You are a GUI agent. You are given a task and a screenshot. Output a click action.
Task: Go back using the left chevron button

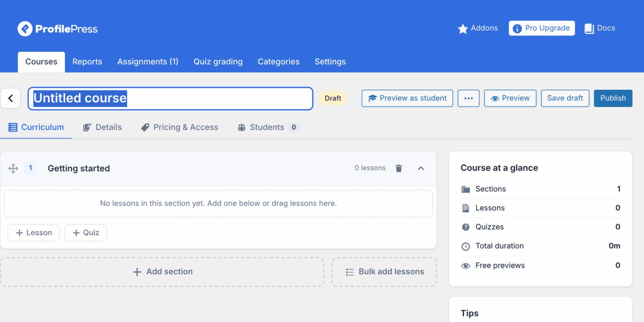point(11,98)
